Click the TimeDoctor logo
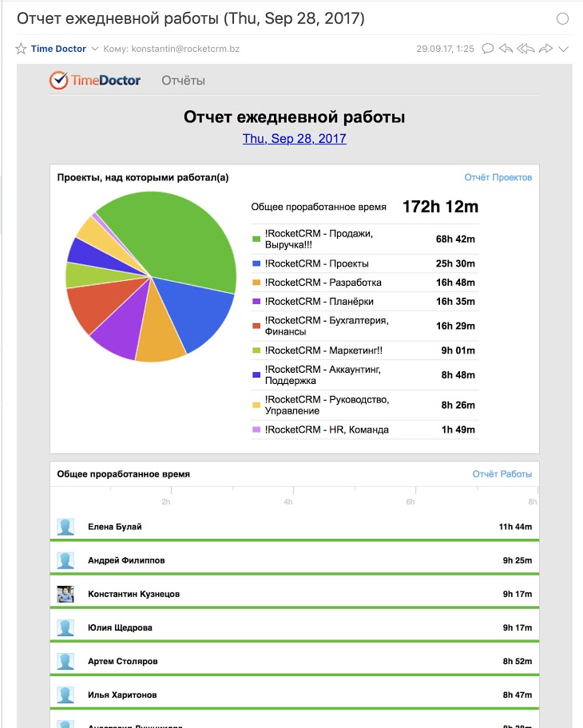 tap(95, 81)
